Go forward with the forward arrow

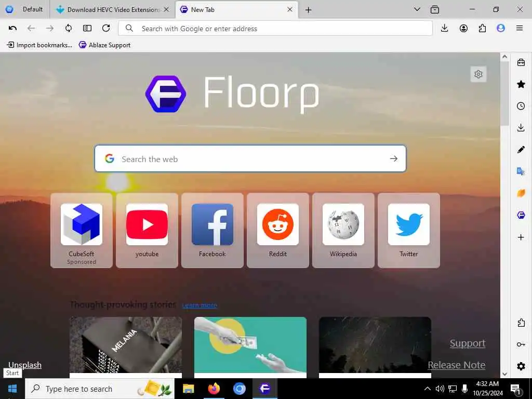[x=50, y=29]
